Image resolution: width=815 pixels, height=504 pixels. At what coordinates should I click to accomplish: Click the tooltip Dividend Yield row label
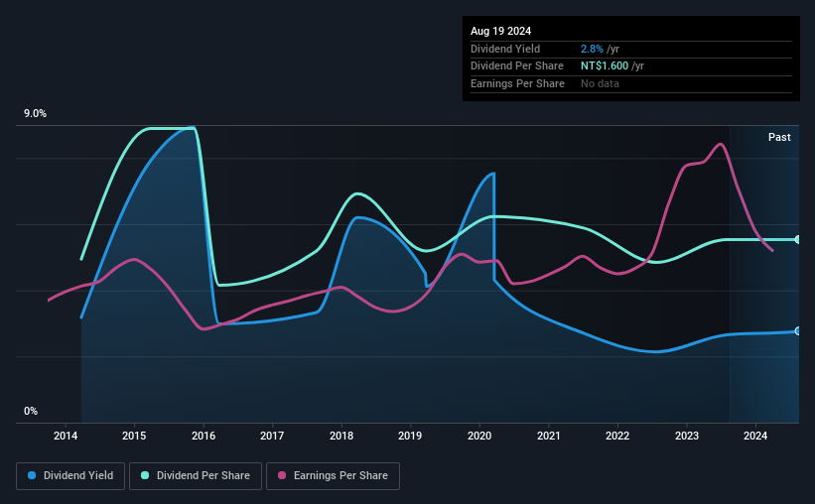(x=505, y=49)
